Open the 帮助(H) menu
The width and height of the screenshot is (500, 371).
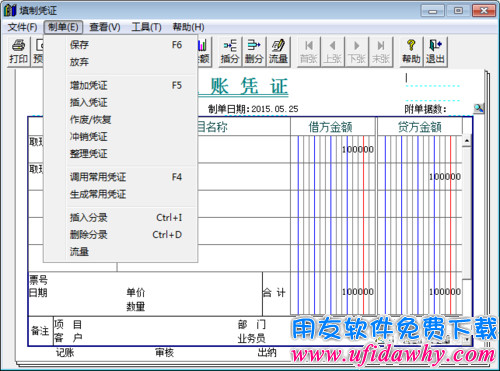[188, 27]
